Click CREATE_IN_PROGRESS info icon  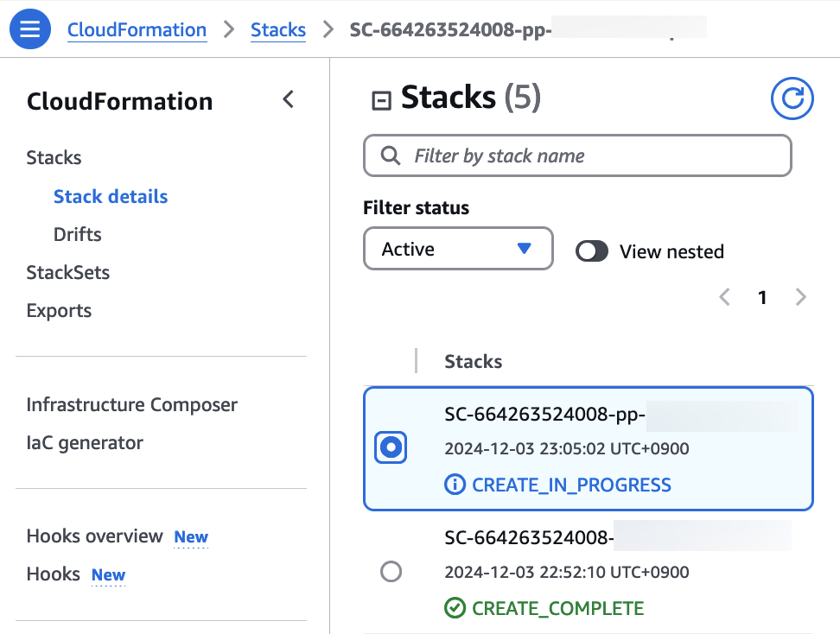pos(455,485)
